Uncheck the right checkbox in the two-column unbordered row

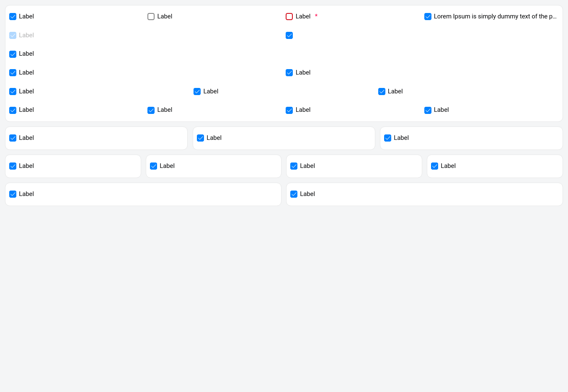pyautogui.click(x=289, y=73)
